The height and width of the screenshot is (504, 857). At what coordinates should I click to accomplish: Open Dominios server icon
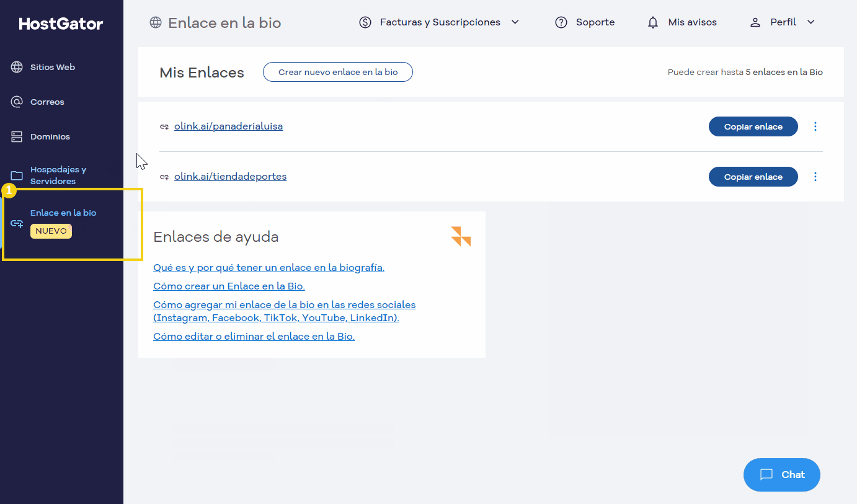point(17,136)
